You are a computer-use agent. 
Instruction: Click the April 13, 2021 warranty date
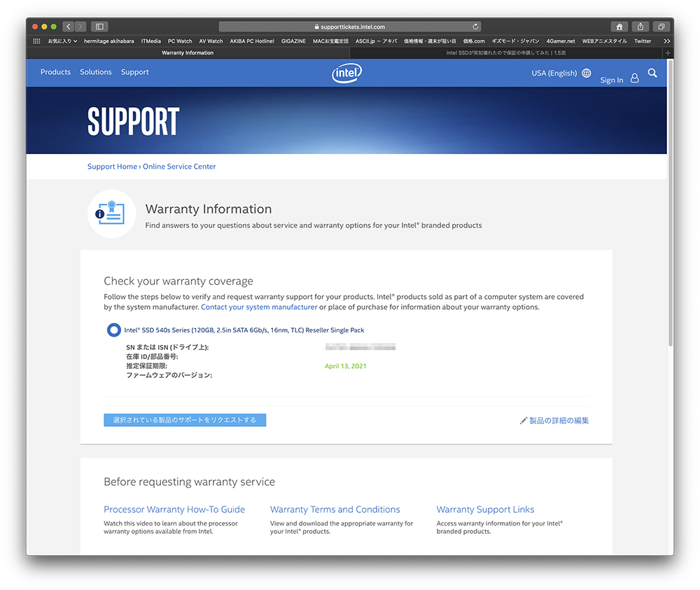(346, 366)
